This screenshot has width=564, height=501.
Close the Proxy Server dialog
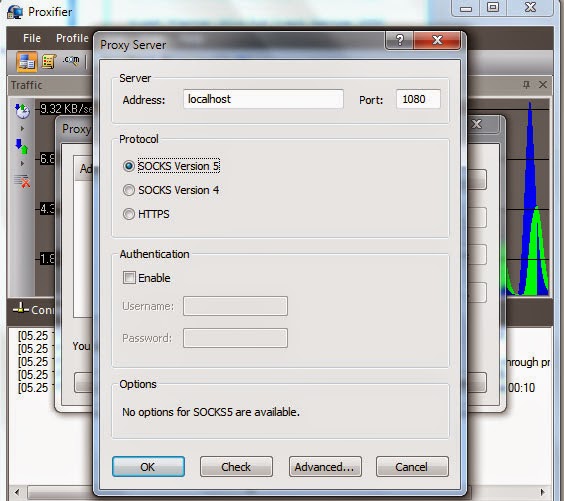click(x=437, y=40)
